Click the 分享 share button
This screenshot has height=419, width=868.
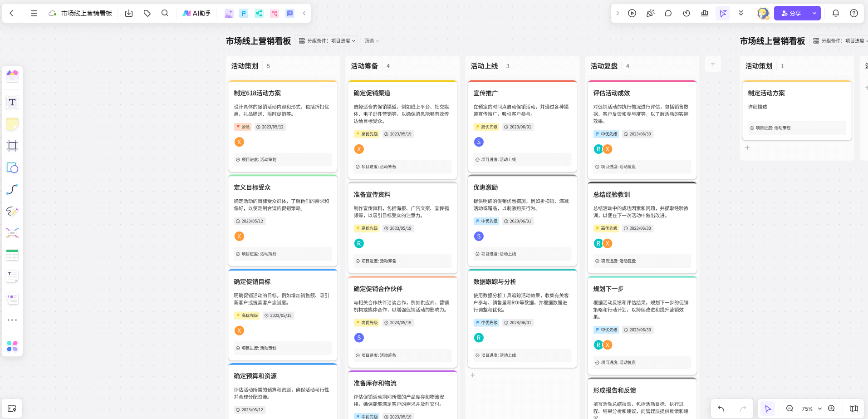pyautogui.click(x=791, y=13)
